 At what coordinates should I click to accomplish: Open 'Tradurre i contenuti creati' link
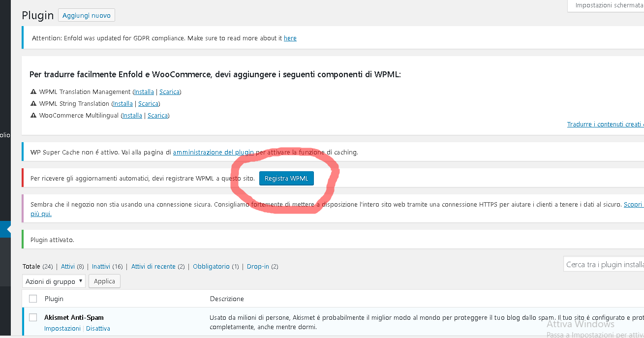click(606, 124)
